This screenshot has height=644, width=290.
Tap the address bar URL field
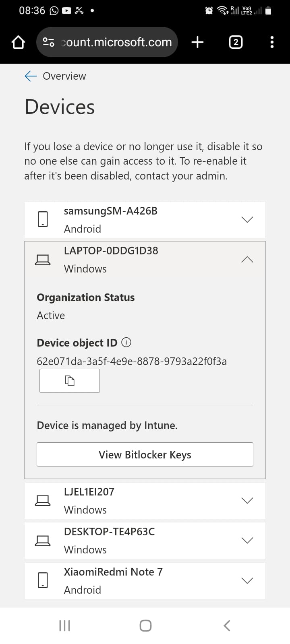coord(116,42)
